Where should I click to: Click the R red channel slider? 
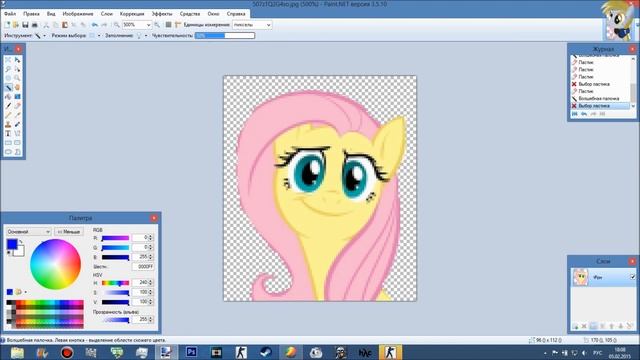coord(115,238)
